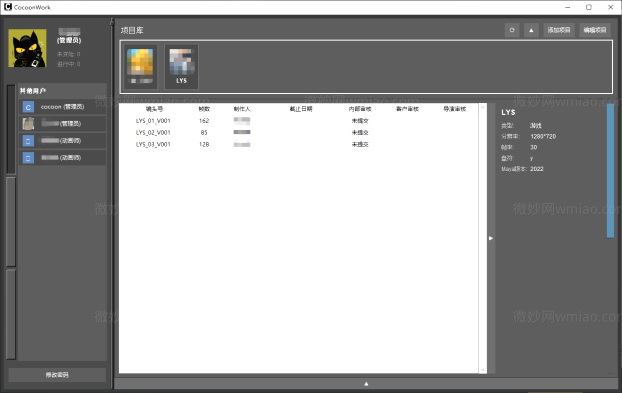The image size is (622, 393).
Task: Select shot LYS_01_V001 in the table
Action: pos(153,121)
